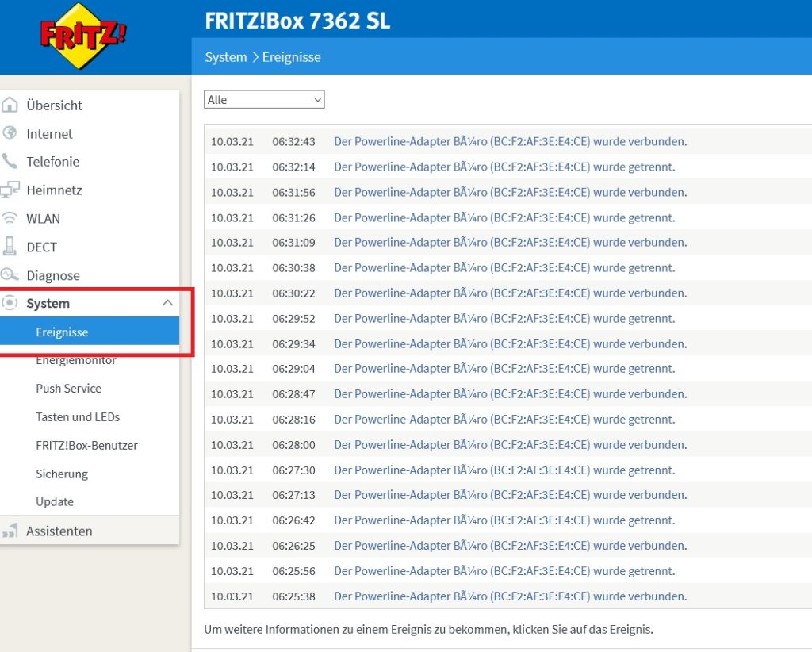812x652 pixels.
Task: Click Ereignisse in the breadcrumb
Action: tap(291, 57)
